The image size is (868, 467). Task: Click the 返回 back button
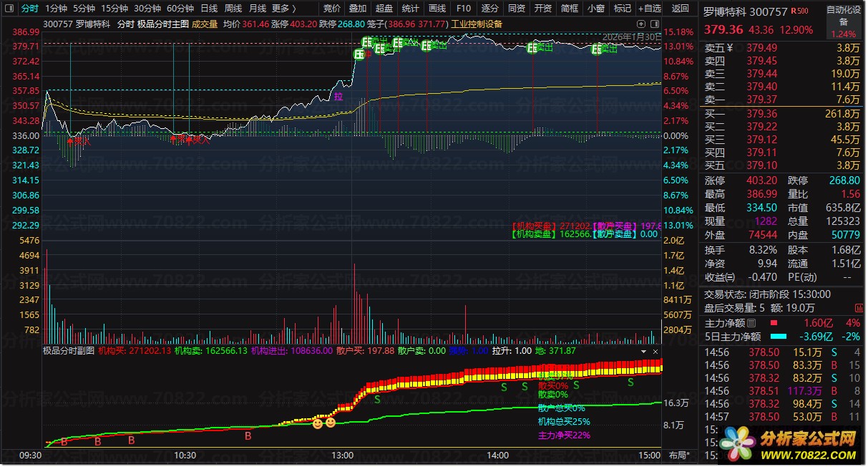681,9
